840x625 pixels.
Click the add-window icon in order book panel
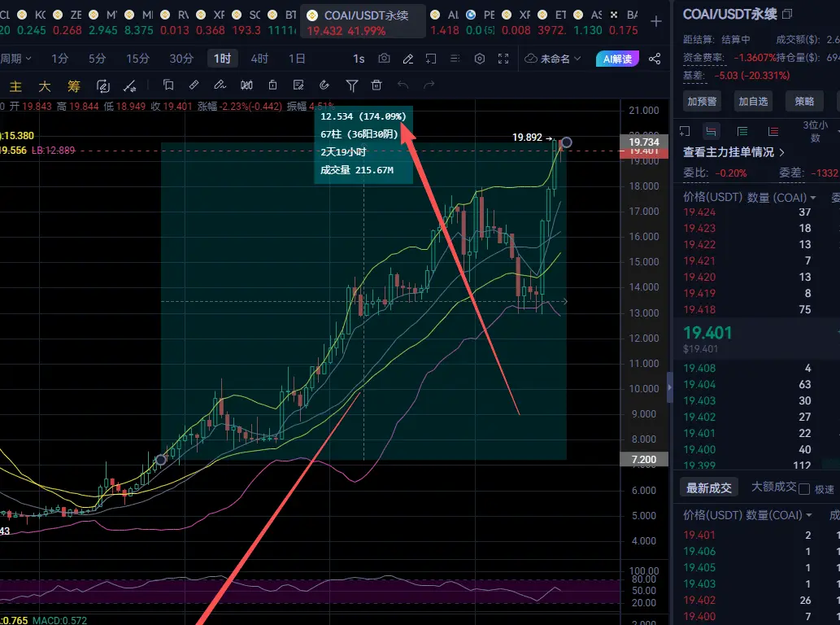pyautogui.click(x=685, y=131)
